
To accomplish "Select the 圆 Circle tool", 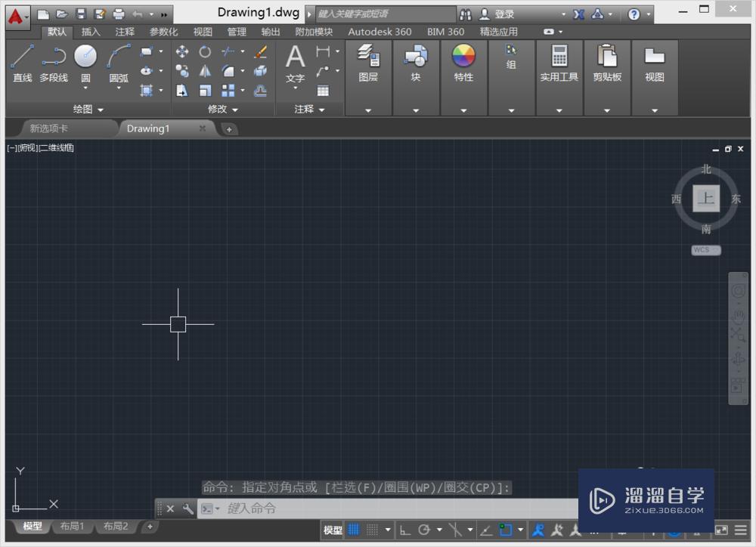I will 85,57.
